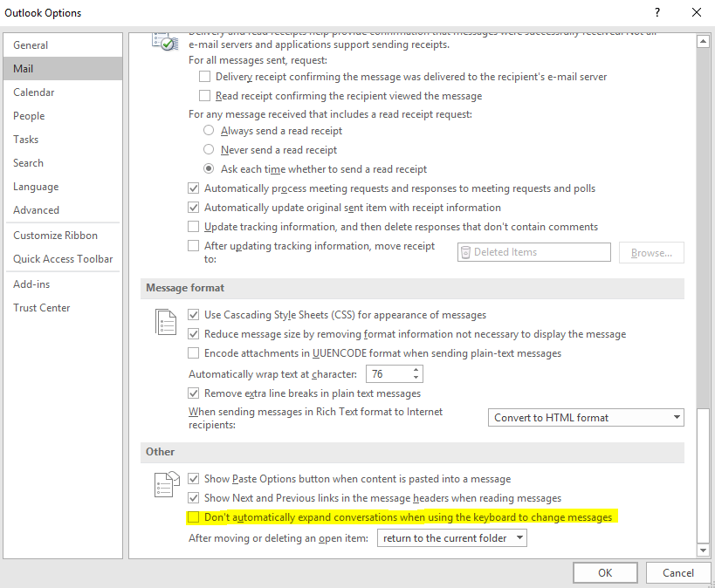Uncheck Automatically process meeting requests checkbox
Image resolution: width=715 pixels, height=588 pixels.
click(193, 188)
